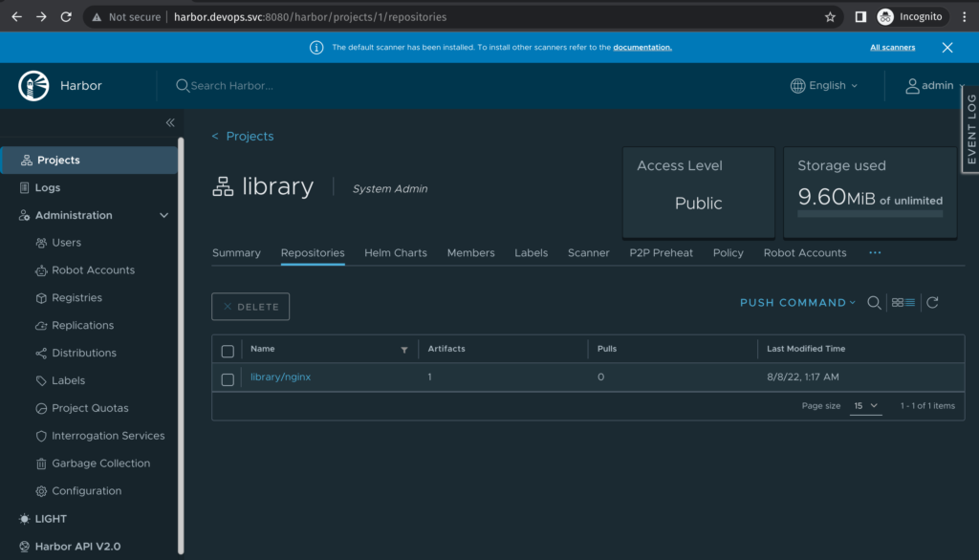Click the Harbor lighthouse logo
Image resolution: width=979 pixels, height=560 pixels.
point(33,86)
